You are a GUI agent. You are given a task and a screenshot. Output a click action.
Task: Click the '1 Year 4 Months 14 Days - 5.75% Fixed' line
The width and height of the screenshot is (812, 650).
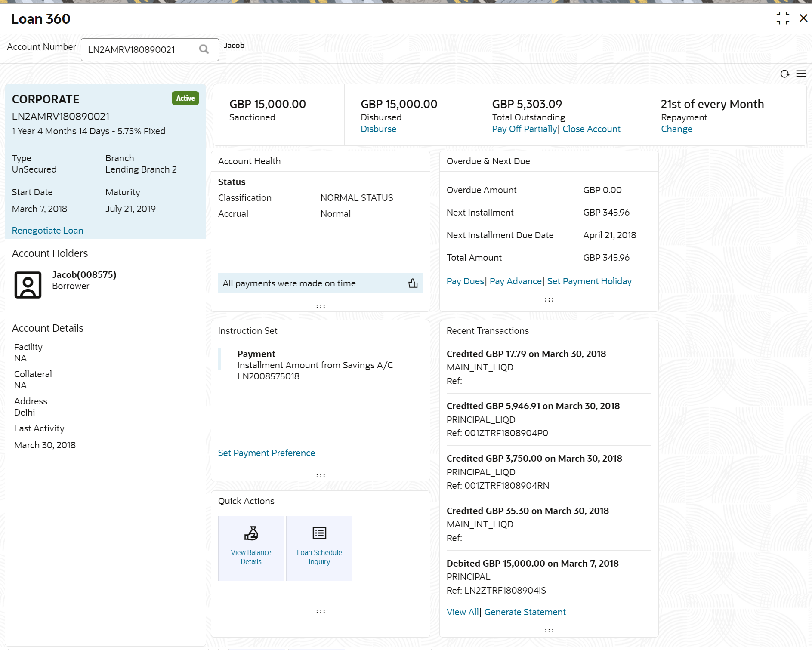[88, 131]
